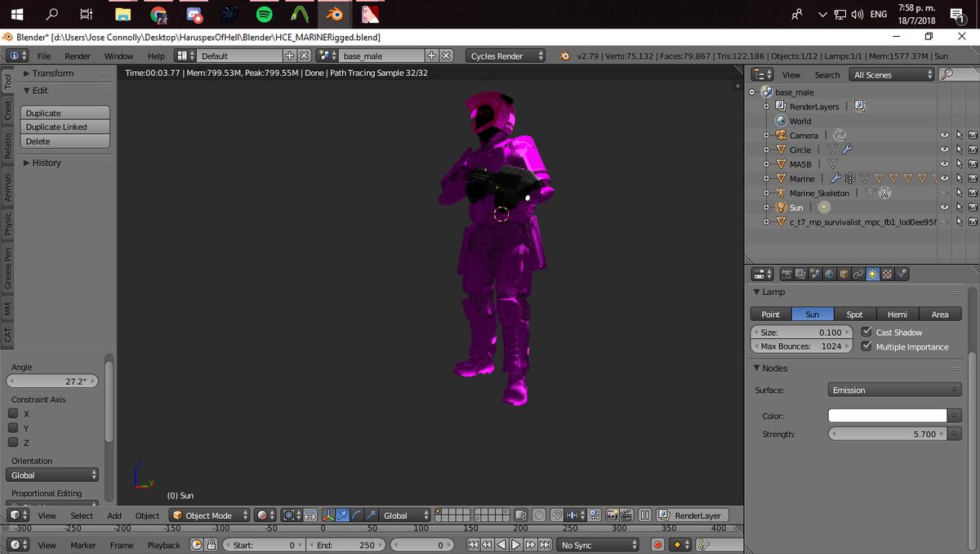Switch lamp type to Spot

tap(854, 314)
